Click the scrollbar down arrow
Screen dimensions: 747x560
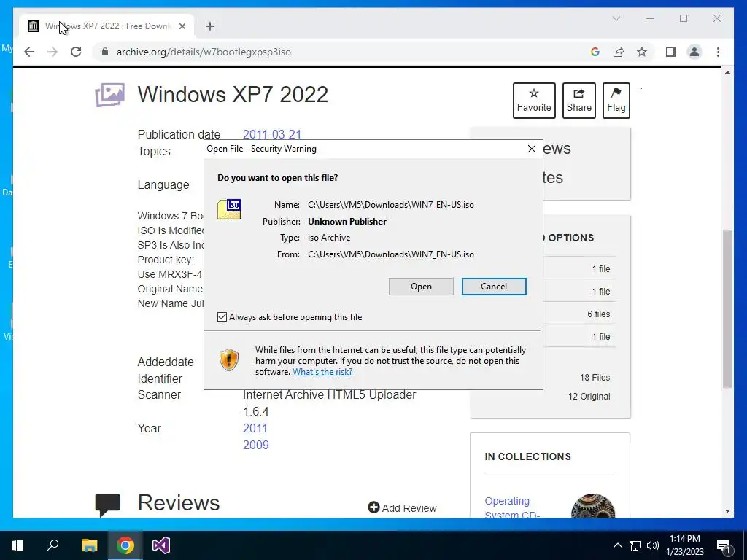click(727, 511)
